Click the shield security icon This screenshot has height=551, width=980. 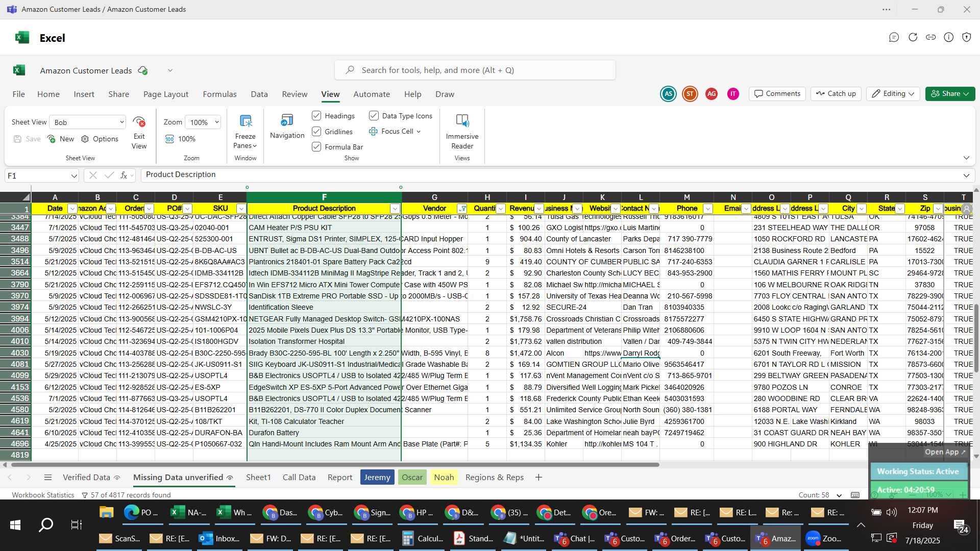pyautogui.click(x=966, y=37)
